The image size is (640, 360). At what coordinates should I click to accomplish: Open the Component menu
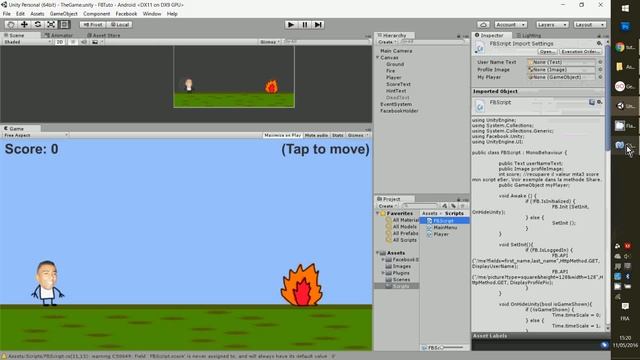pyautogui.click(x=97, y=14)
